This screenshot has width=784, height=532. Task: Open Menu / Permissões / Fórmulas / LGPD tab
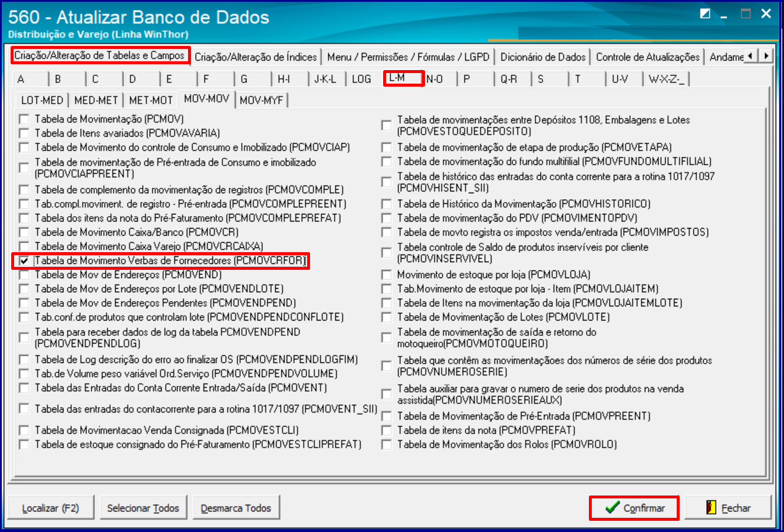[x=408, y=57]
